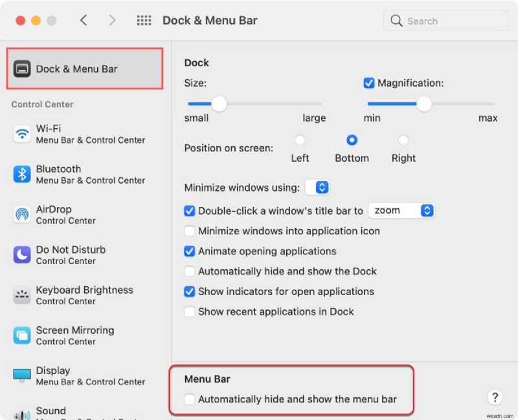This screenshot has width=518, height=420.
Task: Click the 'Control Center' sidebar heading
Action: pyautogui.click(x=42, y=104)
